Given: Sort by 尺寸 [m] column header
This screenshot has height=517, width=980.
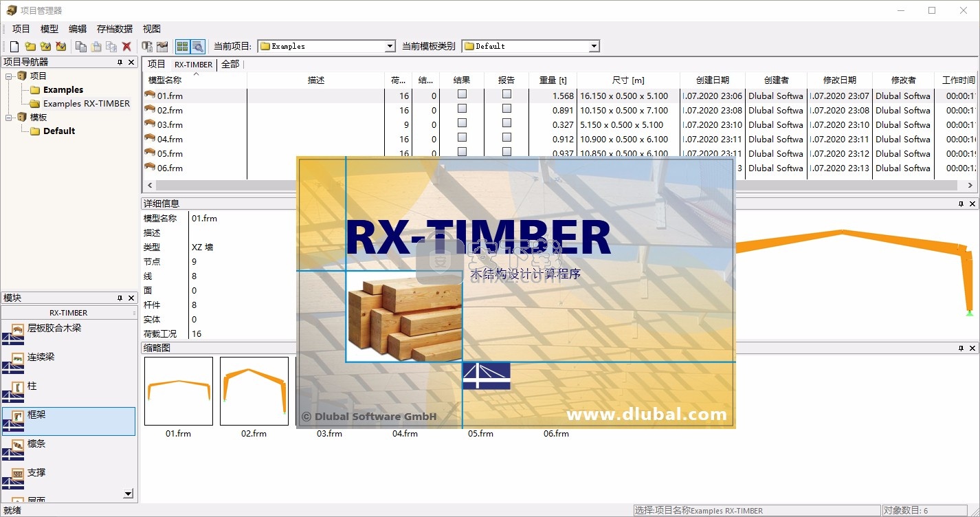Looking at the screenshot, I should pos(629,80).
